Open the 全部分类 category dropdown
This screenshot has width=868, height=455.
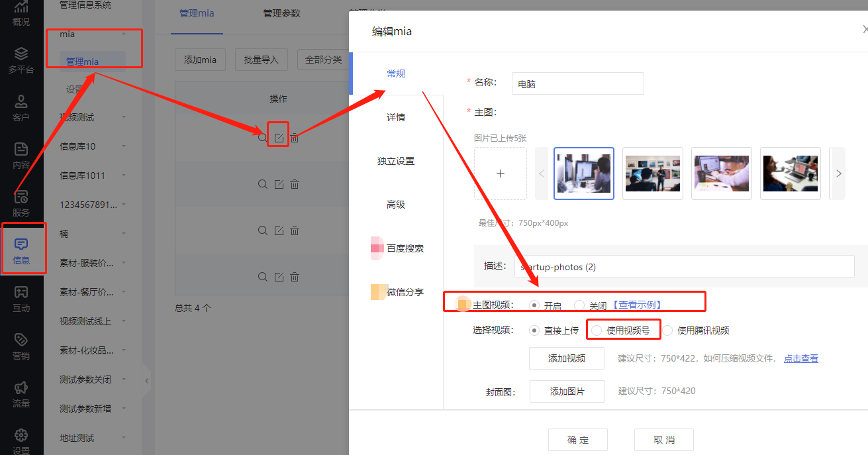point(323,60)
